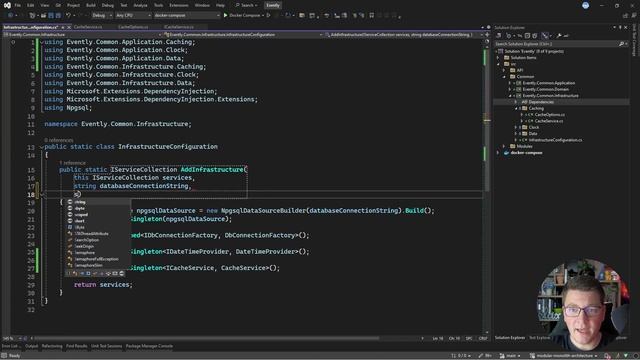The height and width of the screenshot is (360, 640).
Task: Click the Git branch icon in status bar
Action: [x=502, y=356]
